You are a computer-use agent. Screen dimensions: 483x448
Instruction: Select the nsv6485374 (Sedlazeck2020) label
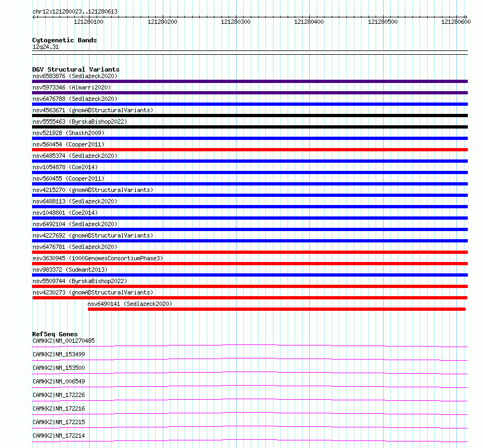click(75, 156)
